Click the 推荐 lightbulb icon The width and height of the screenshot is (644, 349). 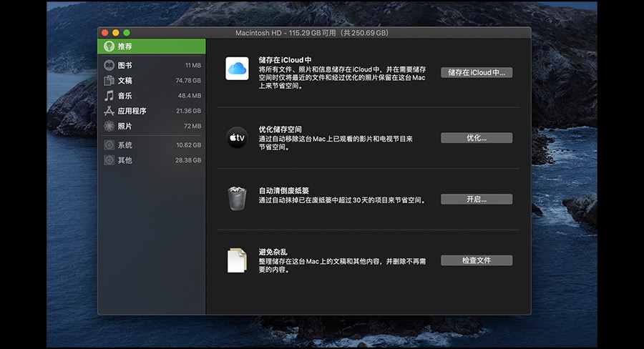[x=109, y=46]
